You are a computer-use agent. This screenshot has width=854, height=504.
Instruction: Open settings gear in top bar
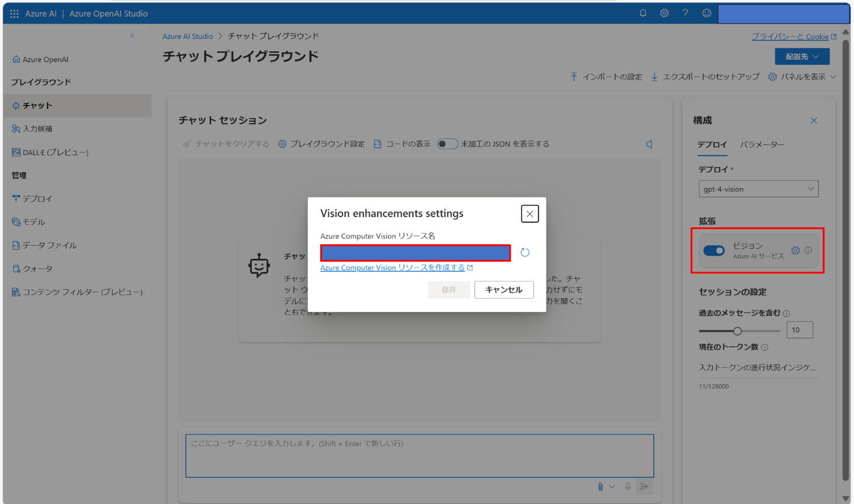tap(664, 13)
